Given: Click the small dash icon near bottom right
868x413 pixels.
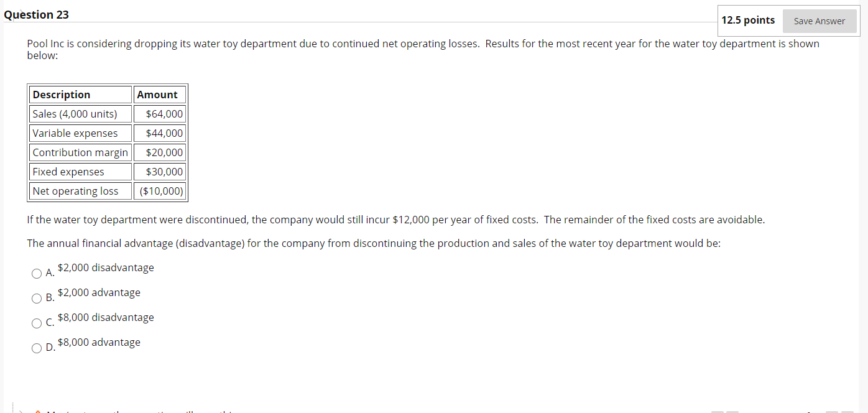Looking at the screenshot, I should (808, 412).
